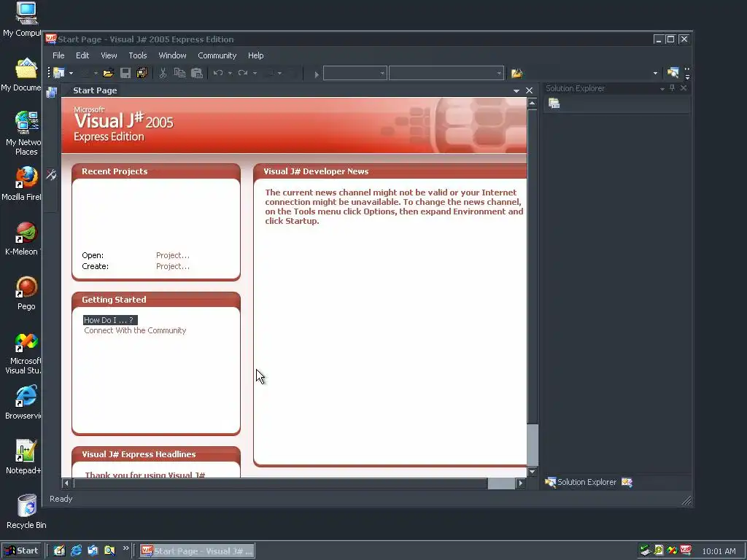
Task: Click the Copy toolbar icon
Action: (179, 73)
